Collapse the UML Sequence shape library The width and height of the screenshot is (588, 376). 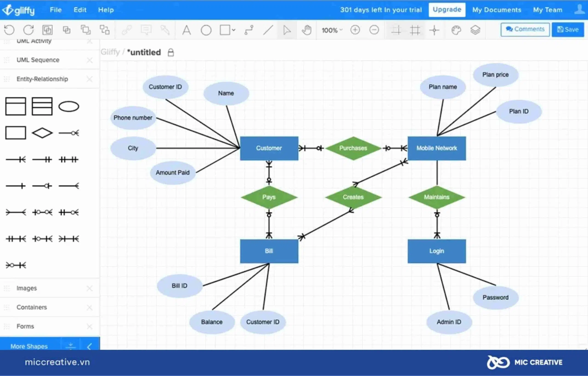[38, 60]
